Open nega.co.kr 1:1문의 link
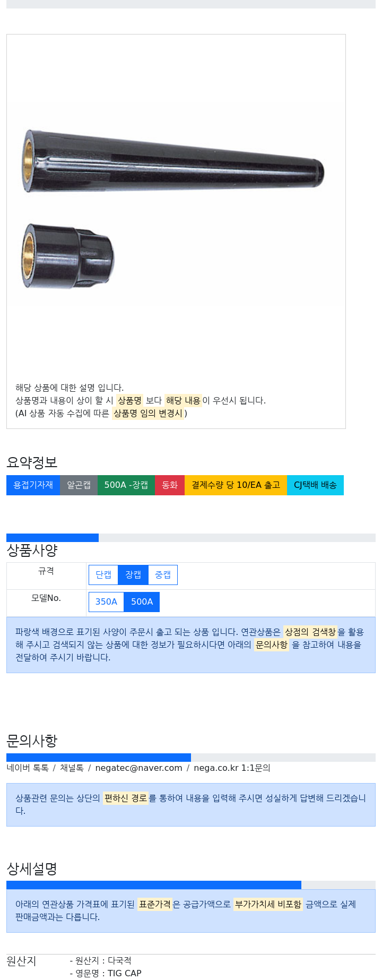Viewport: 382px width, 980px height. (232, 768)
